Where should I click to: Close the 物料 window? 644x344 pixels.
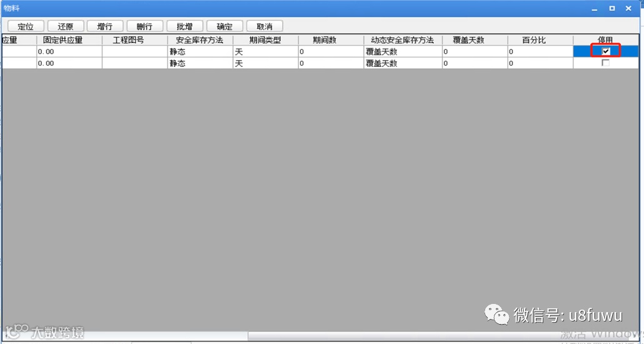(x=628, y=8)
